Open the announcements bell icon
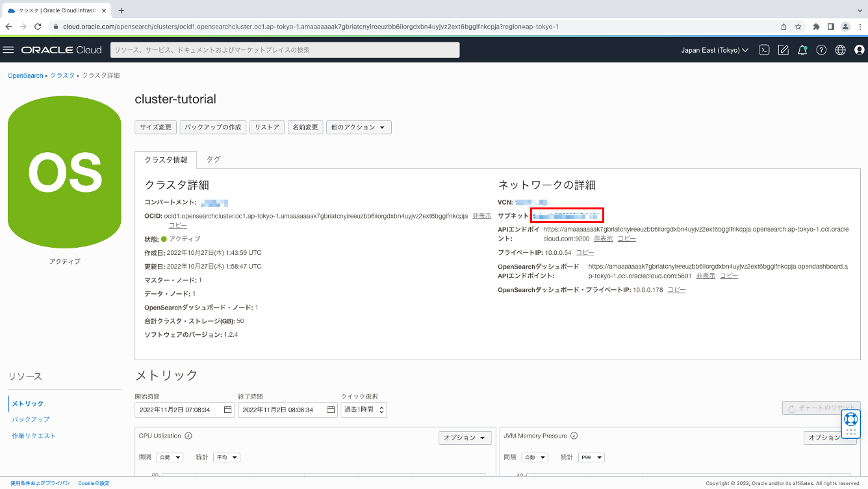Screen dimensions: 868x489 802,49
